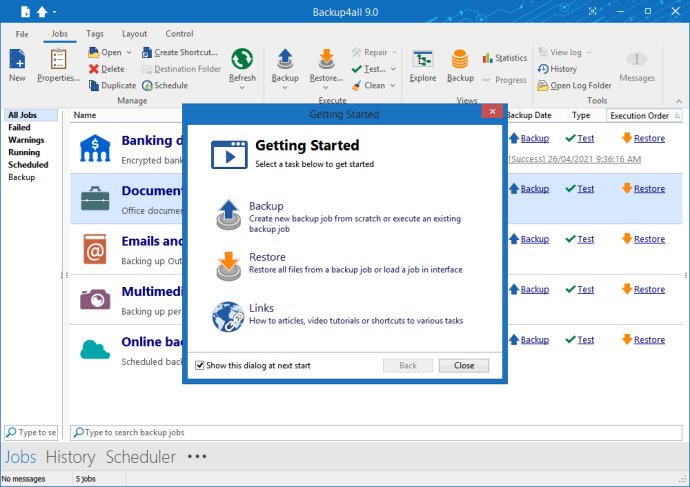690x487 pixels.
Task: Uncheck Show this dialog at next start
Action: [200, 365]
